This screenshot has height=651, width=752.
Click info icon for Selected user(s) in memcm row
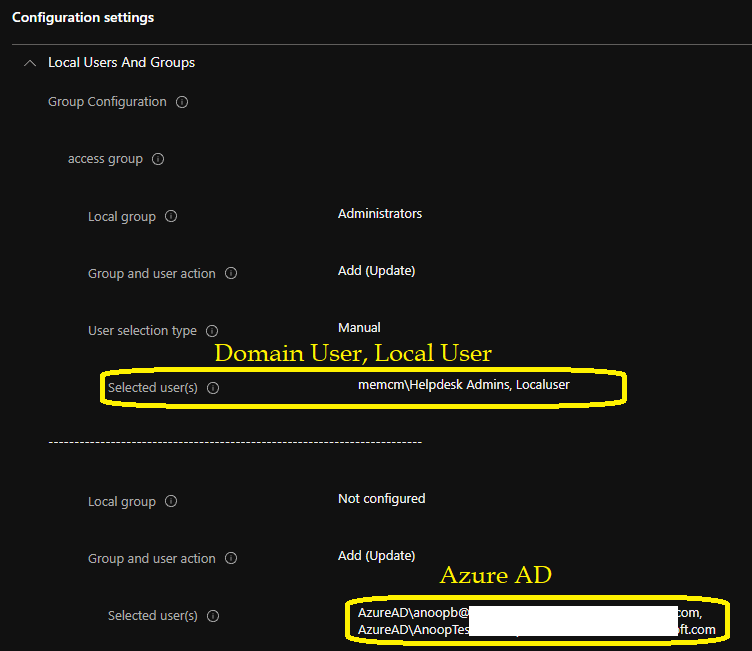tap(213, 388)
